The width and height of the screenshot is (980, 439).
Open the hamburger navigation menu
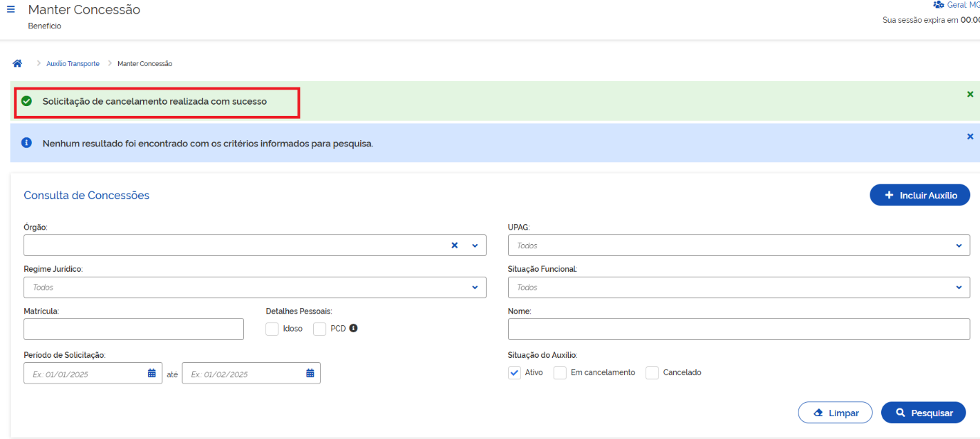11,10
